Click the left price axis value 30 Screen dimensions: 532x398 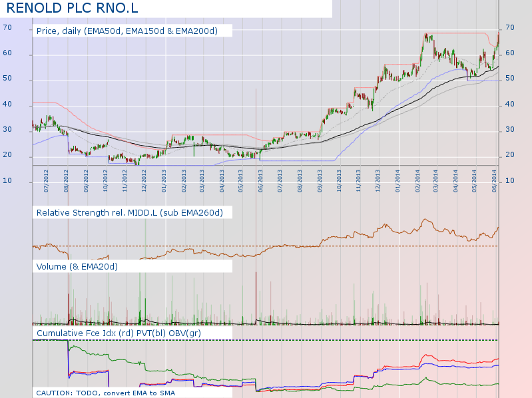point(7,129)
